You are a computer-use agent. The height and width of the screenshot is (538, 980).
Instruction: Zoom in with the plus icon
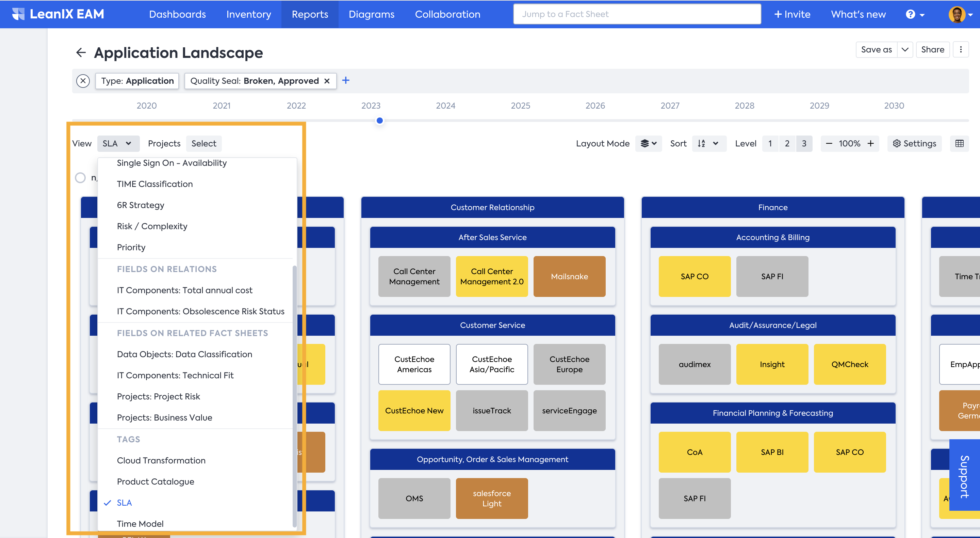[870, 144]
